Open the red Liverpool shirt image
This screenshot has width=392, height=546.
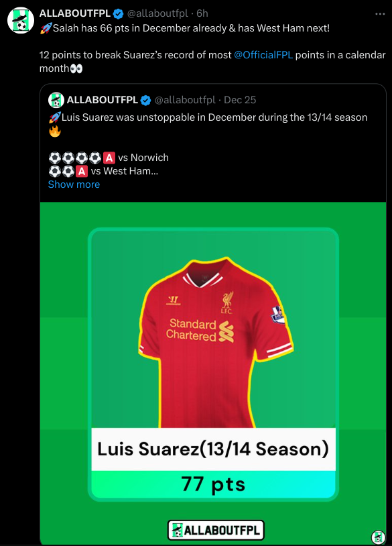216,342
